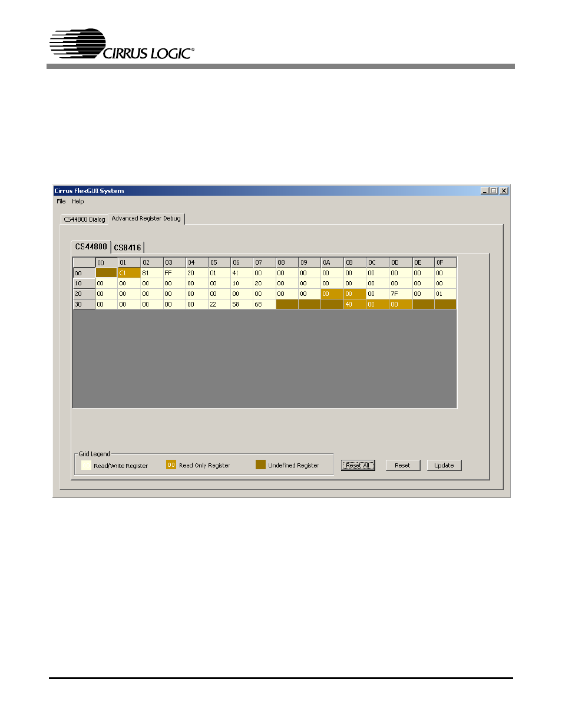The image size is (562, 728).
Task: Select the undefined cell at row 30 column 0F
Action: (x=445, y=304)
